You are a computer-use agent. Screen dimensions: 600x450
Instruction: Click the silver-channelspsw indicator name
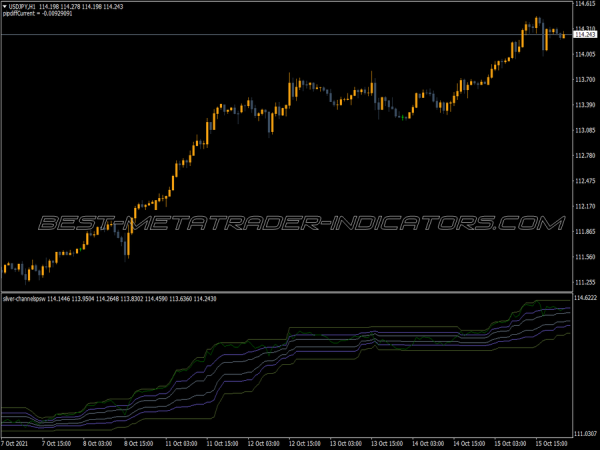[x=24, y=299]
